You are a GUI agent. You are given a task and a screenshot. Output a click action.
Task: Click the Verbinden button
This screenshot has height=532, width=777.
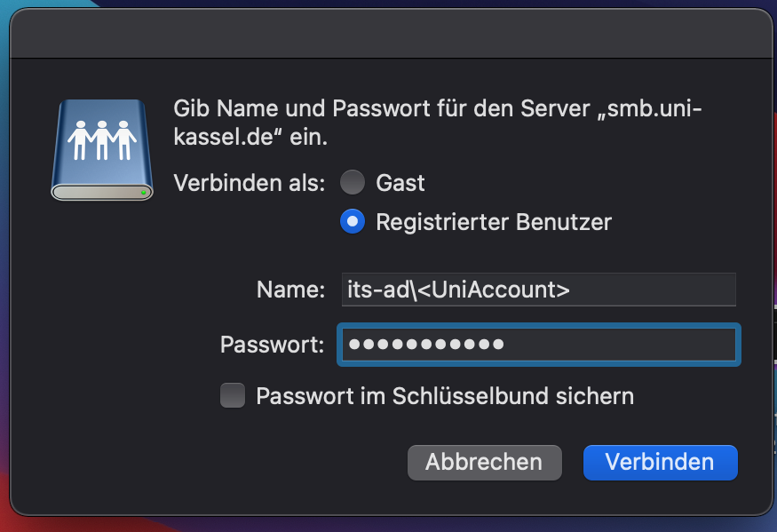660,462
